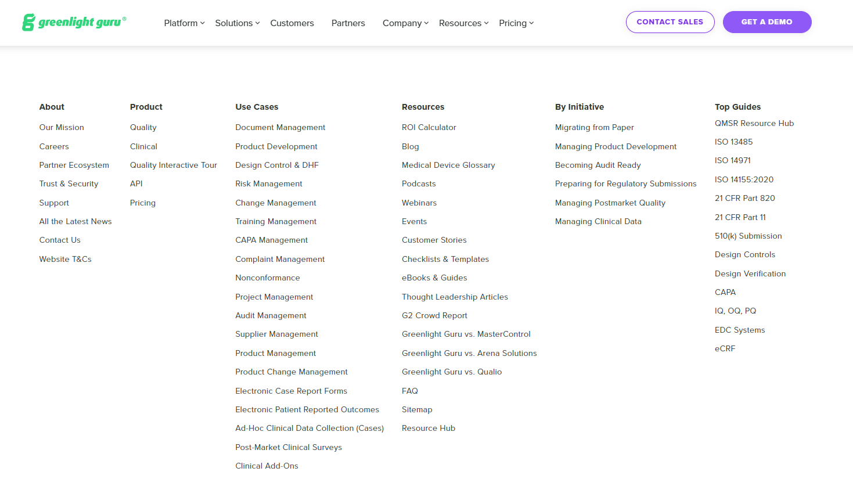Open Post-Market Clinical Surveys link
The height and width of the screenshot is (504, 853).
[x=289, y=447]
